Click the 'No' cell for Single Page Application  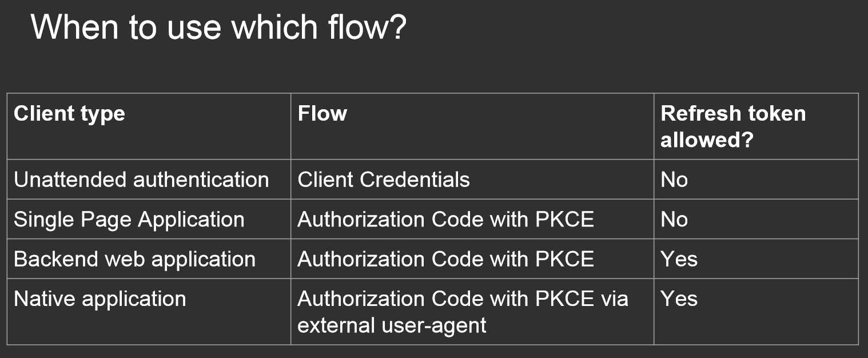click(x=756, y=219)
